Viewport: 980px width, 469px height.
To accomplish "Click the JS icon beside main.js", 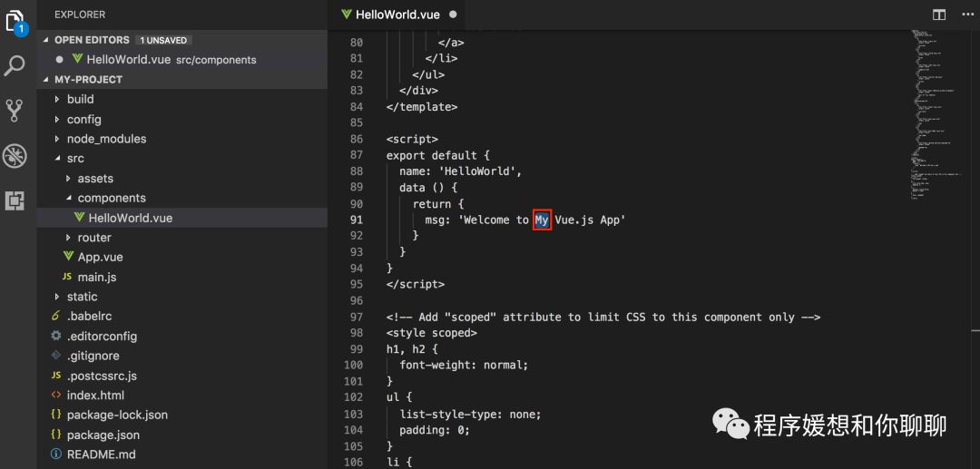I will (x=67, y=277).
